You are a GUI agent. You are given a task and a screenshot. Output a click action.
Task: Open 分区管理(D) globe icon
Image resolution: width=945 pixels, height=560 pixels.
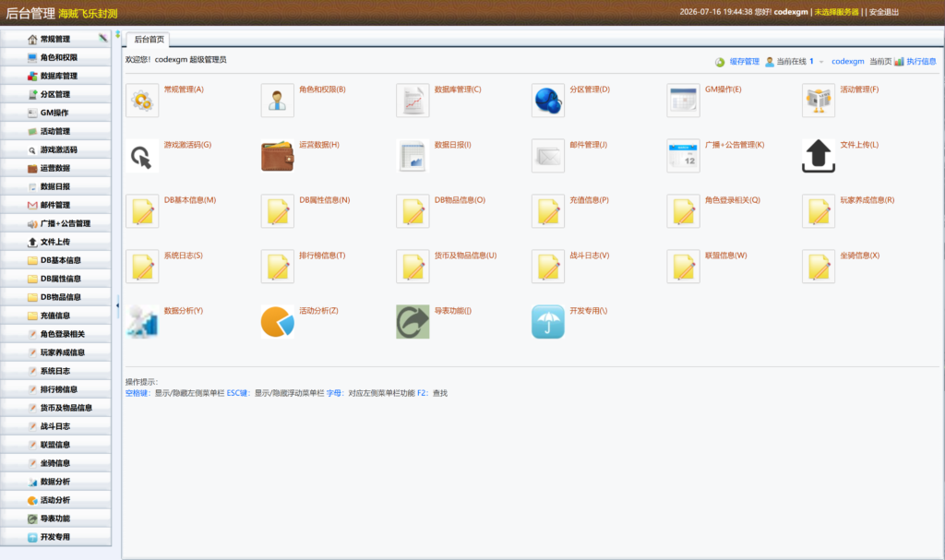tap(548, 100)
